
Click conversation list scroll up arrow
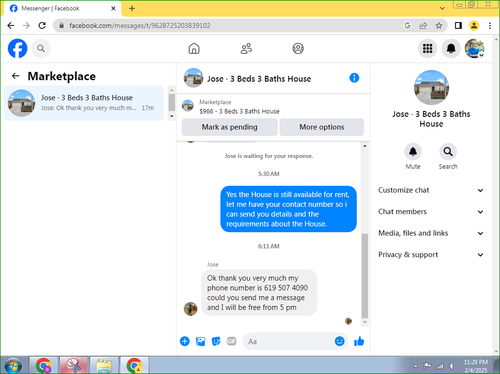(172, 90)
